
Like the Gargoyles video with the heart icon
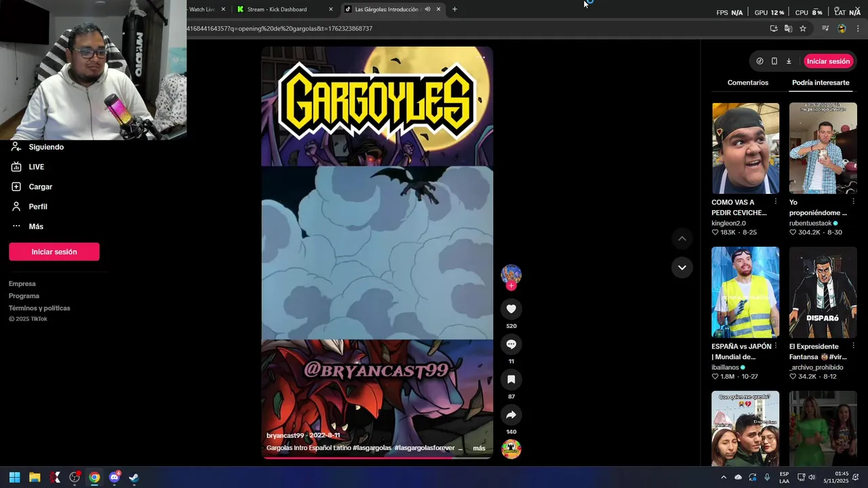[511, 309]
